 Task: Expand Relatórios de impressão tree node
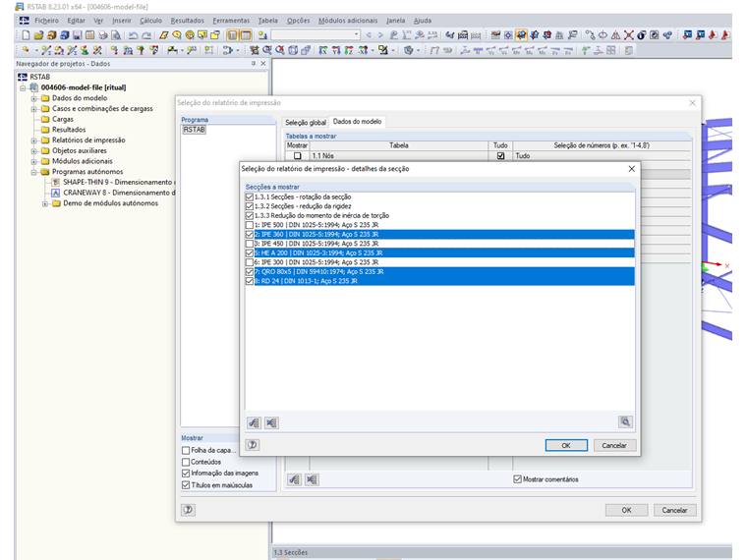click(33, 140)
